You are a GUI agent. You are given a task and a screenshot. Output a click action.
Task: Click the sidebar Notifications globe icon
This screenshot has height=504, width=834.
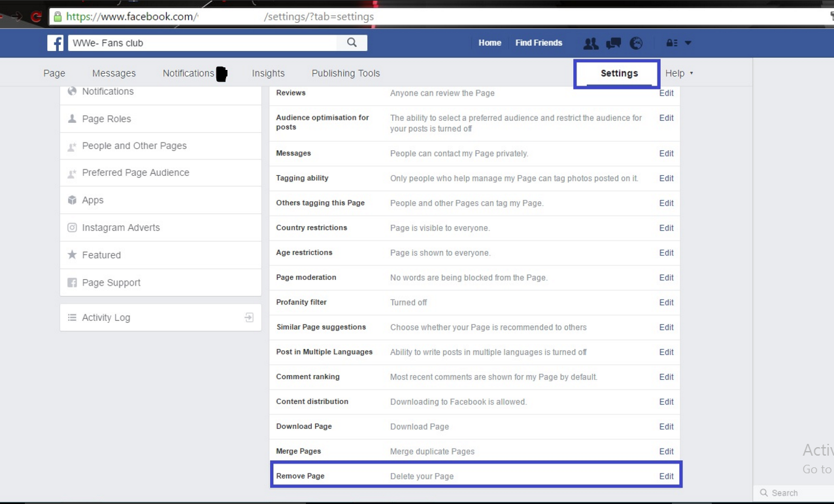72,92
